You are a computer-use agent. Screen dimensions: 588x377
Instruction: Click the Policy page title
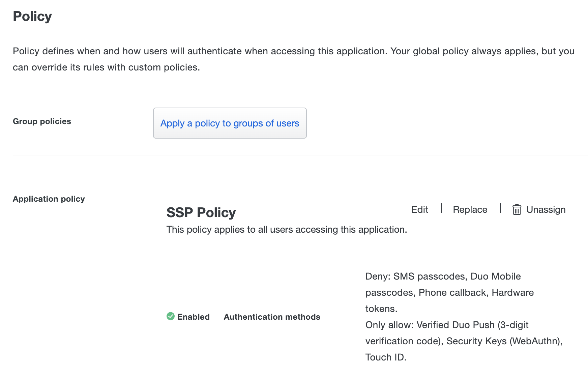(32, 16)
